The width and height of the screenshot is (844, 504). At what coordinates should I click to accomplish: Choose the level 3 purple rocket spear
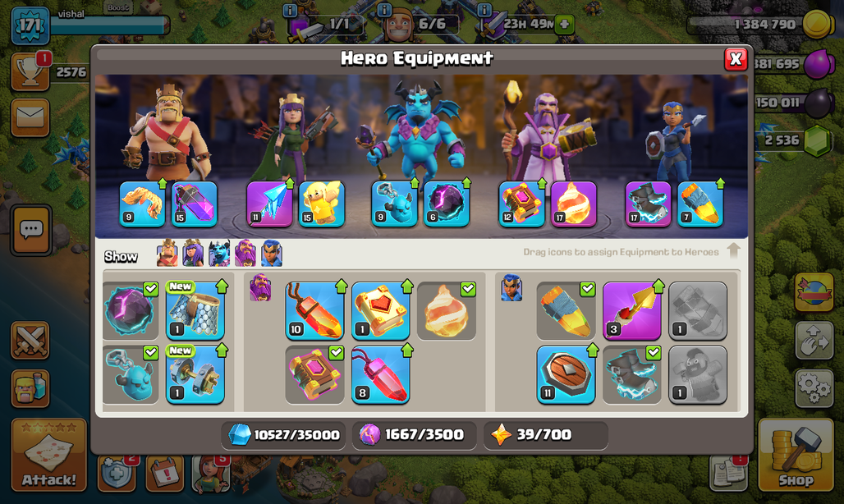click(x=632, y=311)
